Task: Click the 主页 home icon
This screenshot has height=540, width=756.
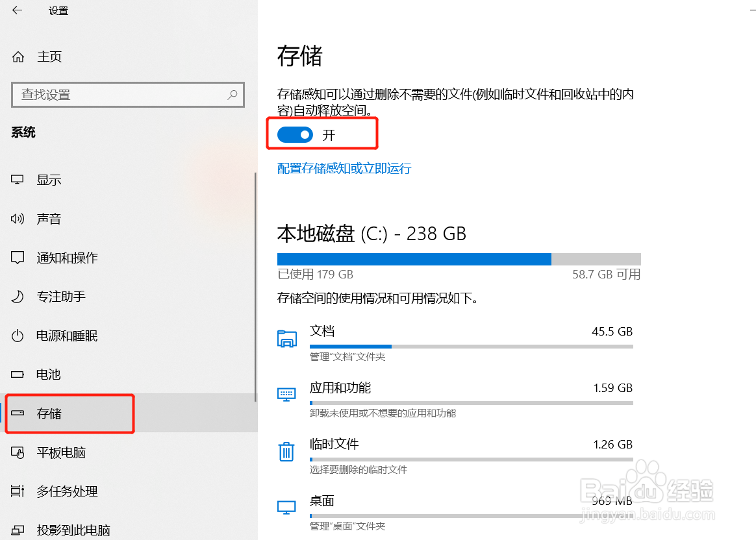Action: [x=18, y=56]
